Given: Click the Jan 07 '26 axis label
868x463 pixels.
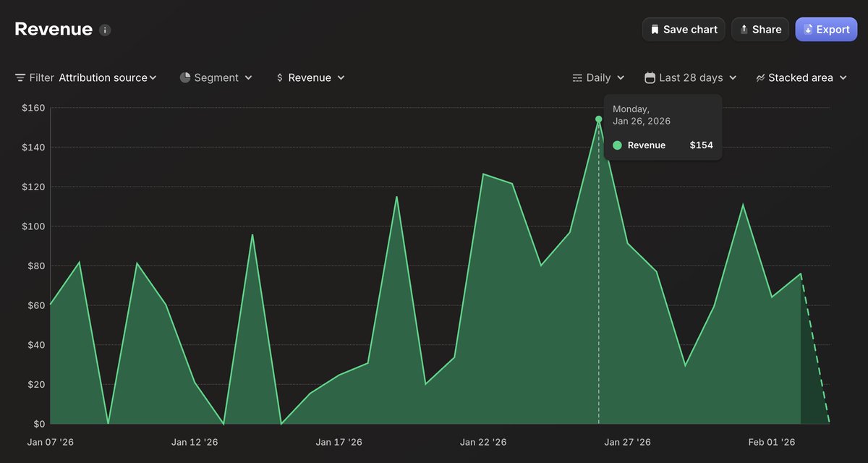Looking at the screenshot, I should 50,442.
